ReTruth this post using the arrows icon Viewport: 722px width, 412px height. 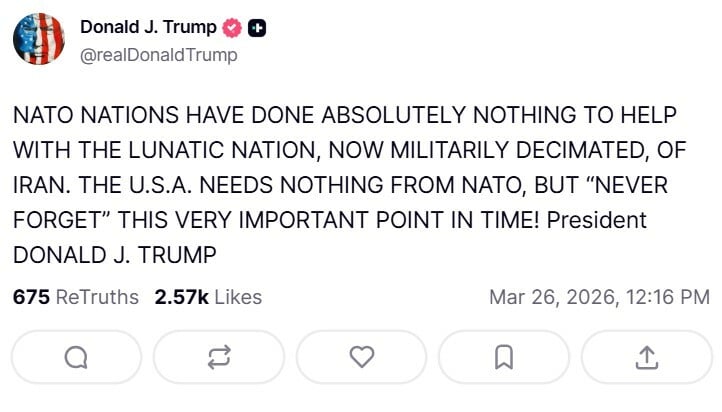coord(220,356)
